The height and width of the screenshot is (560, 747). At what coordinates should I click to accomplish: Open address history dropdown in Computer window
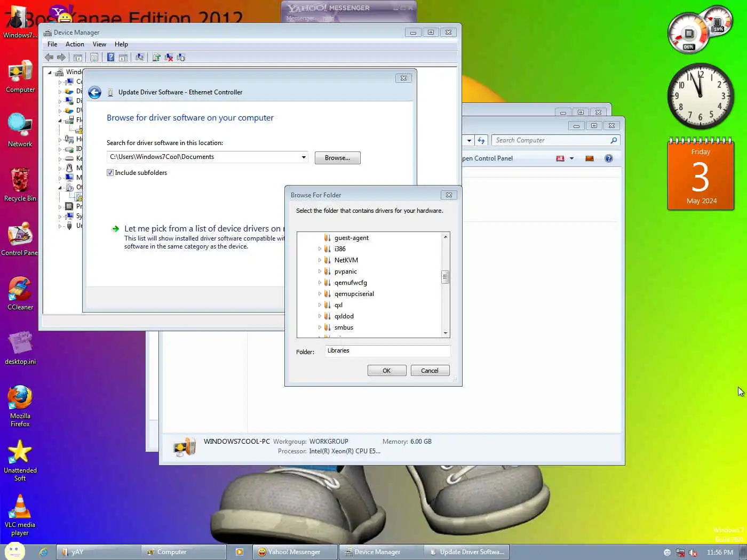tap(469, 141)
